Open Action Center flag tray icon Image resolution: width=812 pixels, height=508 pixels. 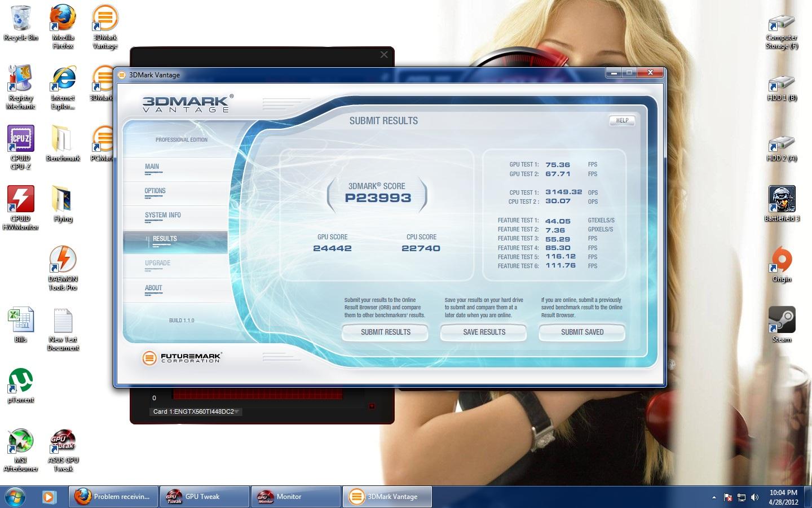728,497
